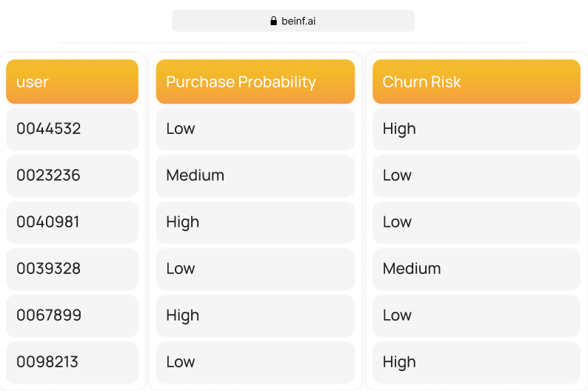Click the beinf.ai address bar
This screenshot has width=588, height=391.
(293, 21)
